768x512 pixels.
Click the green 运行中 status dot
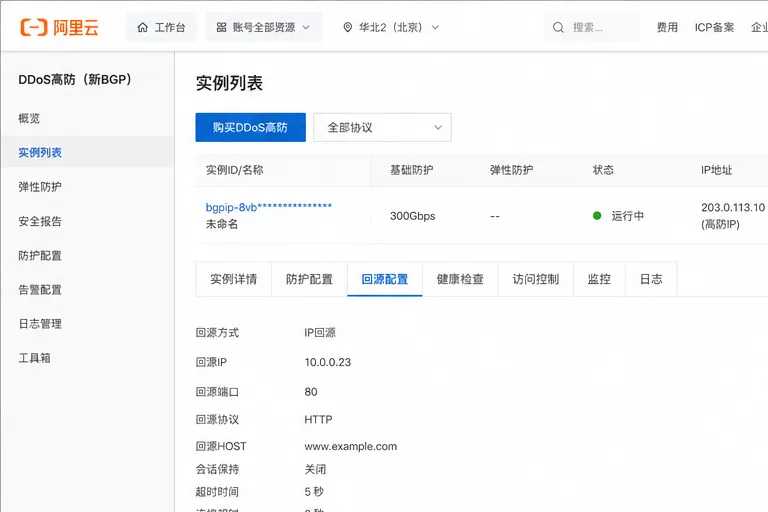597,216
